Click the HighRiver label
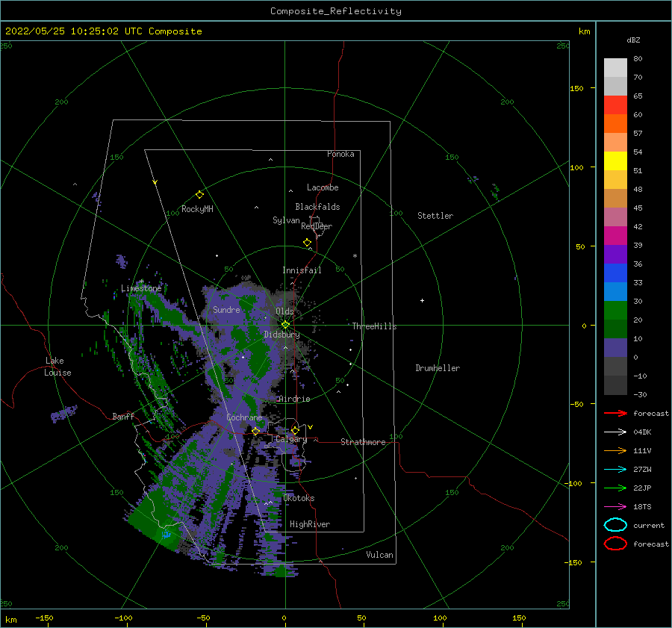Image resolution: width=672 pixels, height=628 pixels. tap(310, 524)
